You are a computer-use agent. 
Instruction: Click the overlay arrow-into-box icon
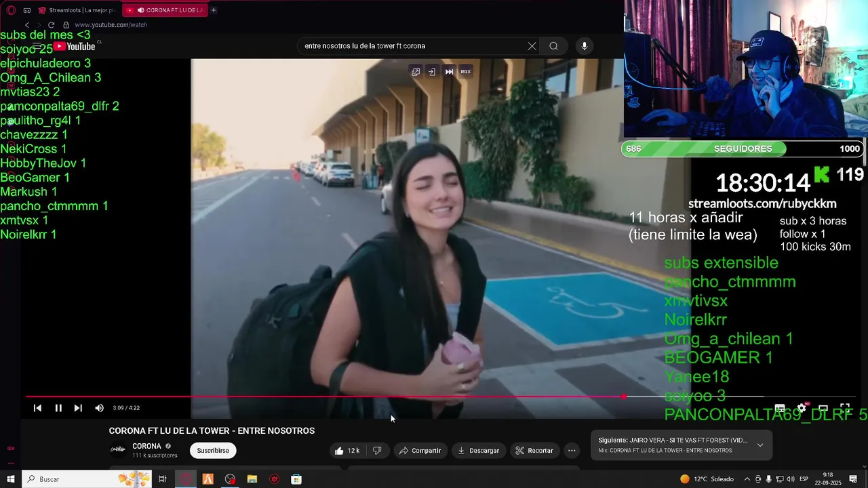click(x=432, y=71)
